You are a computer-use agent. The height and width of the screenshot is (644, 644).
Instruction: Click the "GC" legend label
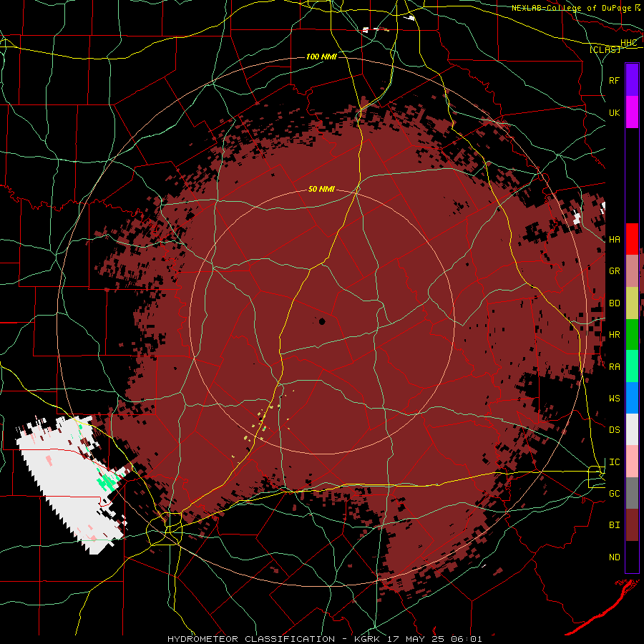(x=615, y=493)
